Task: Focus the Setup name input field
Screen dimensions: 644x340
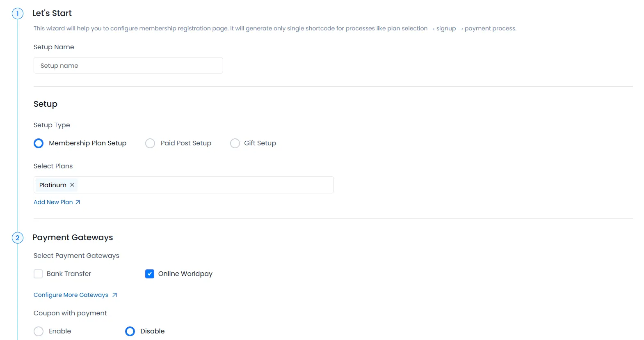Action: tap(128, 65)
